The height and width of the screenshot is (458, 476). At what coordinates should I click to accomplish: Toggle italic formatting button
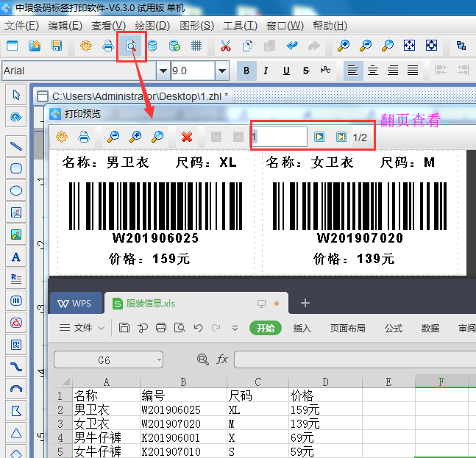(x=266, y=71)
